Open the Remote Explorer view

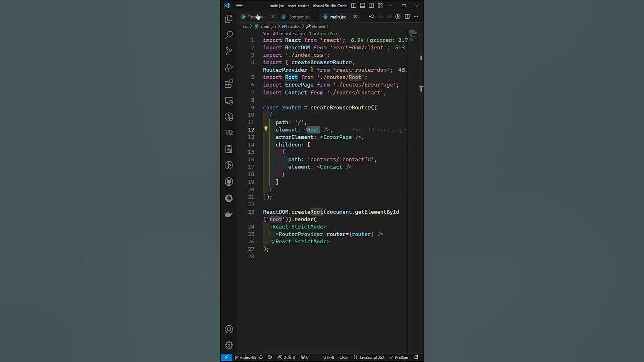point(229,100)
